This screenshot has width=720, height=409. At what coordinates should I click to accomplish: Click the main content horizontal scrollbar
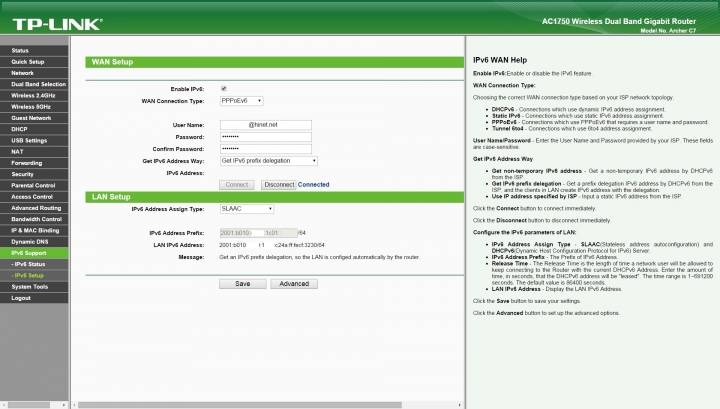click(240, 405)
